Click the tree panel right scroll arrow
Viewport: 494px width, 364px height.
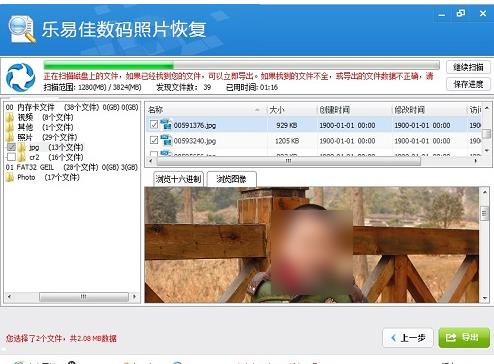134,296
